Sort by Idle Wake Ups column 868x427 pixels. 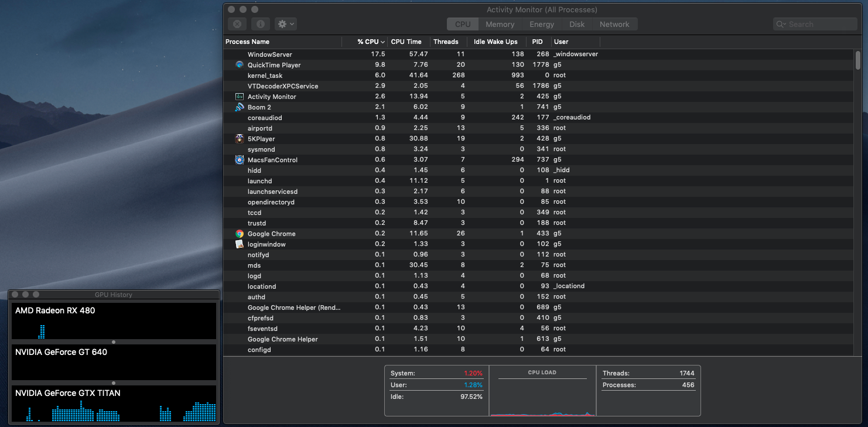pyautogui.click(x=495, y=42)
